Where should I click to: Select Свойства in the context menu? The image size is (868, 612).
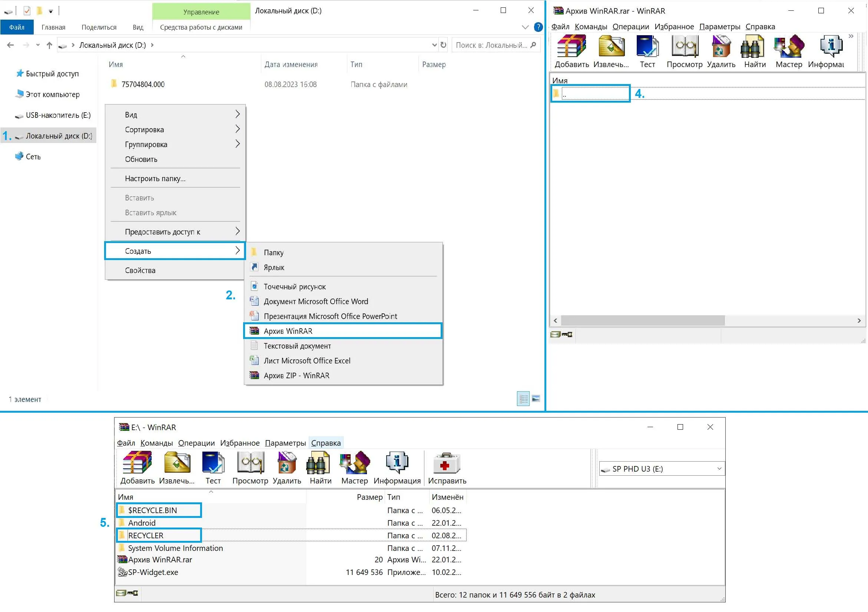click(175, 270)
